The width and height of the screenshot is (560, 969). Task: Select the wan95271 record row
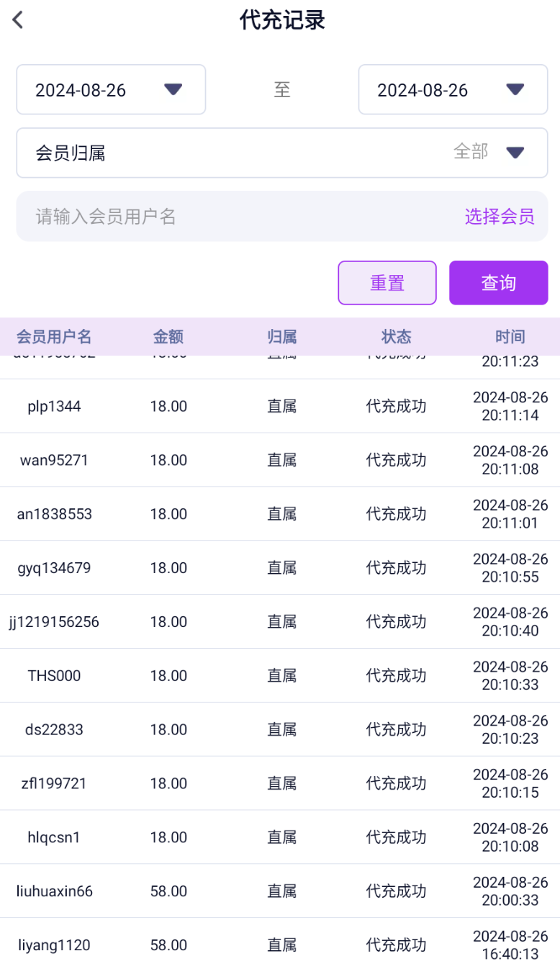[x=280, y=461]
